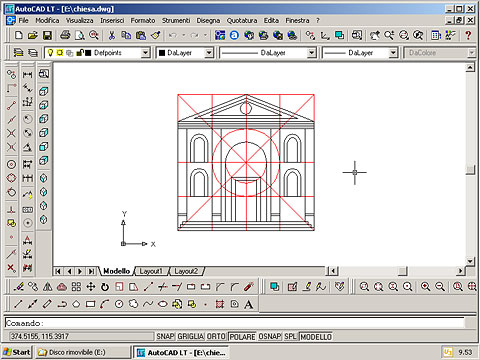Select the Move tool in the Modify toolbar
The height and width of the screenshot is (360, 480).
point(91,287)
